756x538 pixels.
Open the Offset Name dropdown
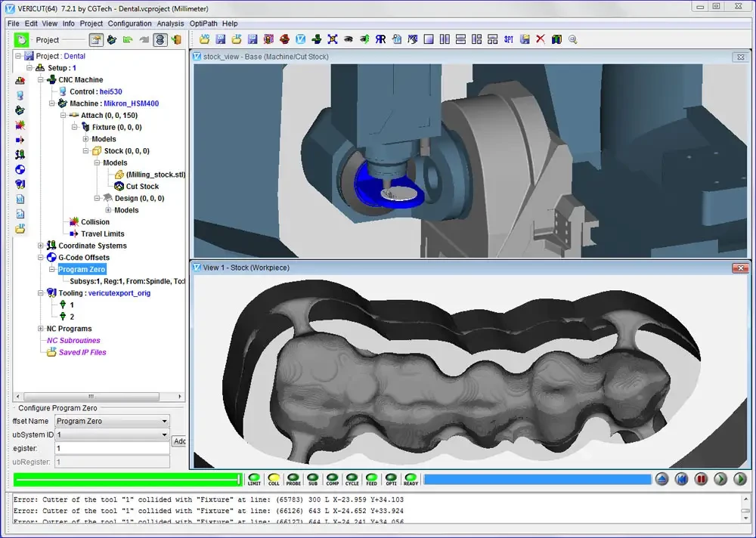pos(164,421)
